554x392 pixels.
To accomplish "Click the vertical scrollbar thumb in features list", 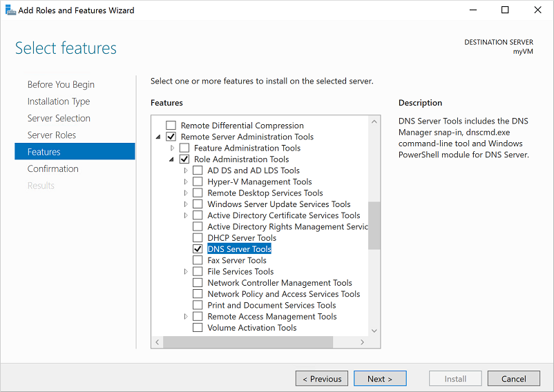I will [x=374, y=224].
